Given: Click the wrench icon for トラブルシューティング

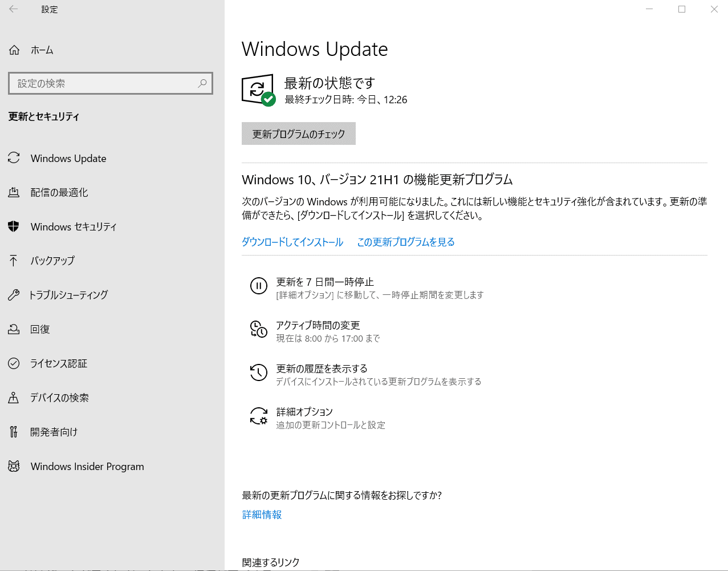Looking at the screenshot, I should (x=14, y=295).
